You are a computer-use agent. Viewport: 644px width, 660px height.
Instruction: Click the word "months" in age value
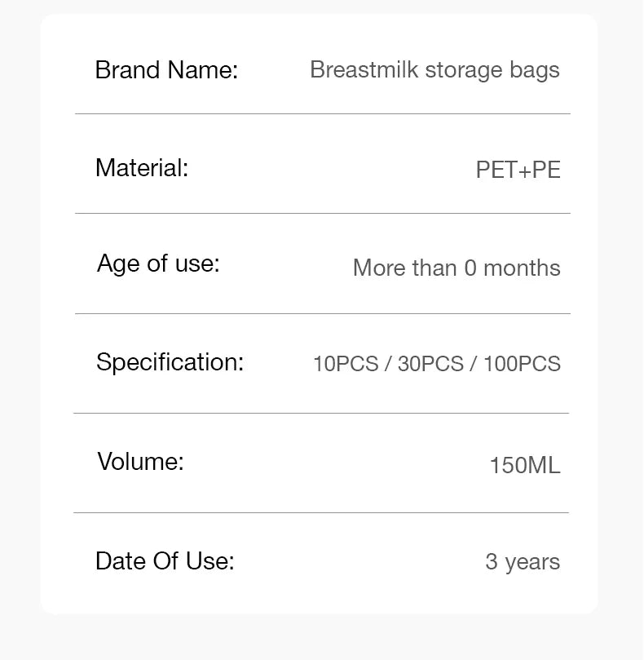tap(522, 268)
